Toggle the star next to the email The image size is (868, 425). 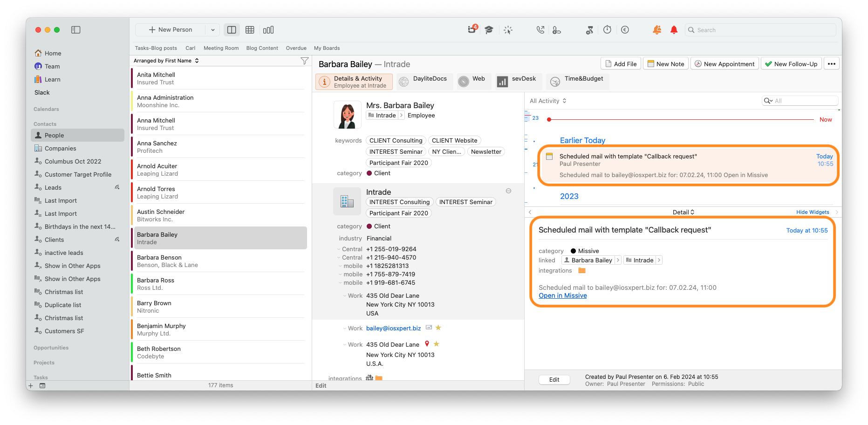(x=438, y=328)
